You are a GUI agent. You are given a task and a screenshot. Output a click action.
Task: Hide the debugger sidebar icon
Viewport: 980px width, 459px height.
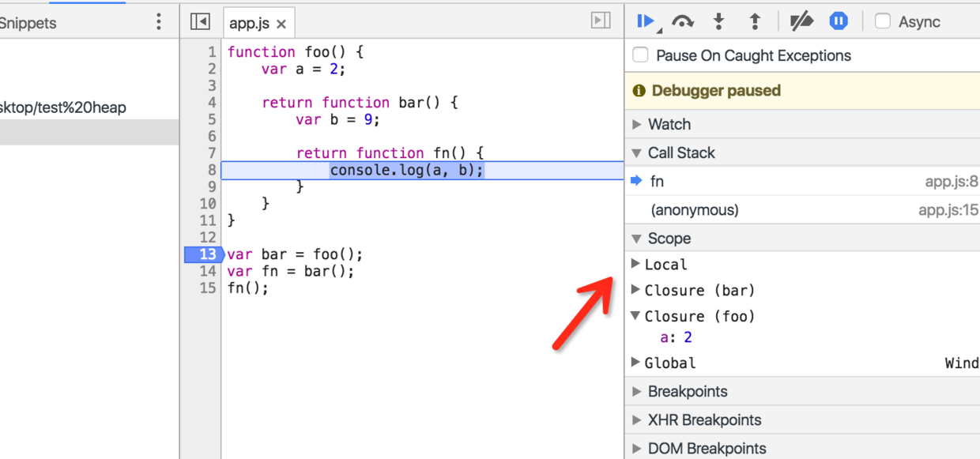tap(601, 21)
